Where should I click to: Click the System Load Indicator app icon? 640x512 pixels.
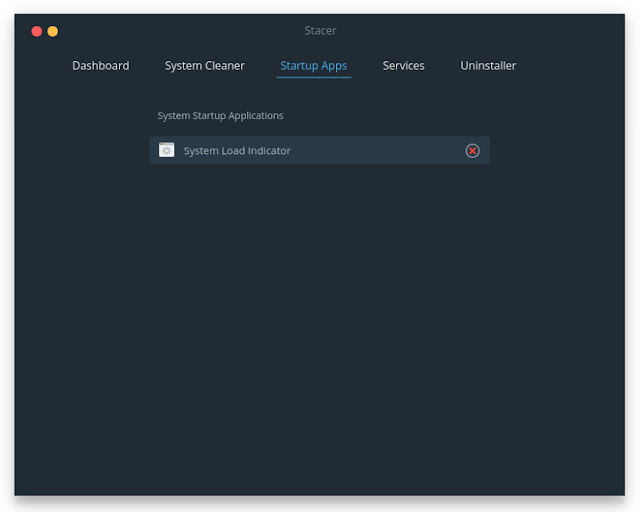pos(167,150)
